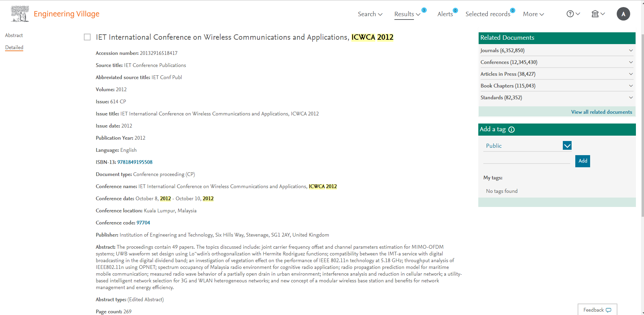Switch to the Abstract view tab
This screenshot has width=644, height=315.
click(14, 35)
